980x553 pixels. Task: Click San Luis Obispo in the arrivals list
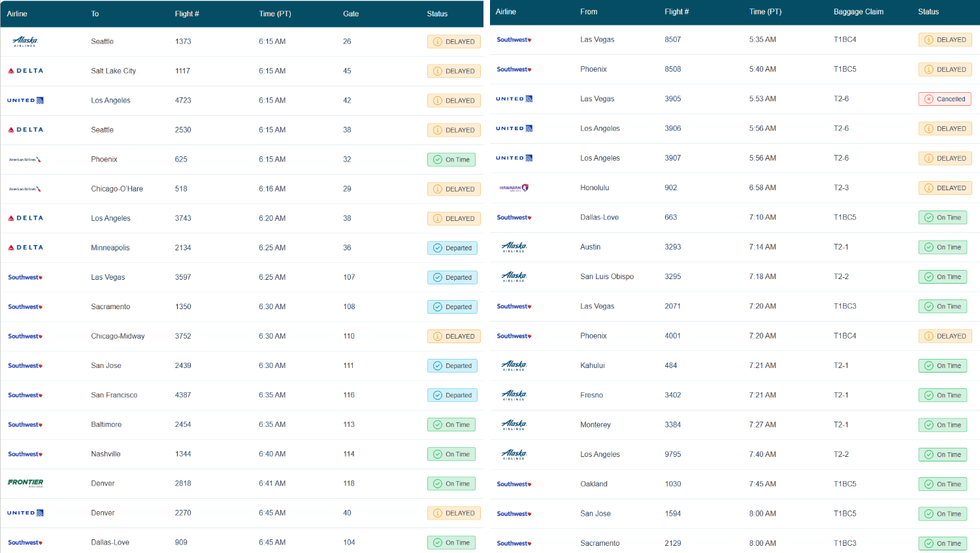[606, 276]
